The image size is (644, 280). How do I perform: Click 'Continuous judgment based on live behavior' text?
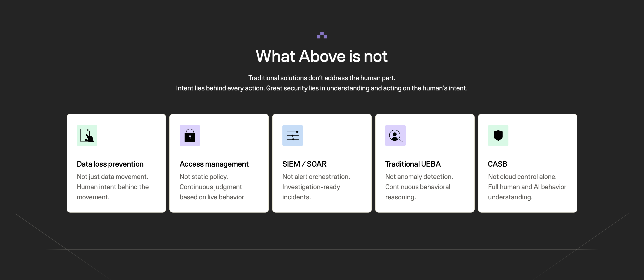click(x=212, y=192)
